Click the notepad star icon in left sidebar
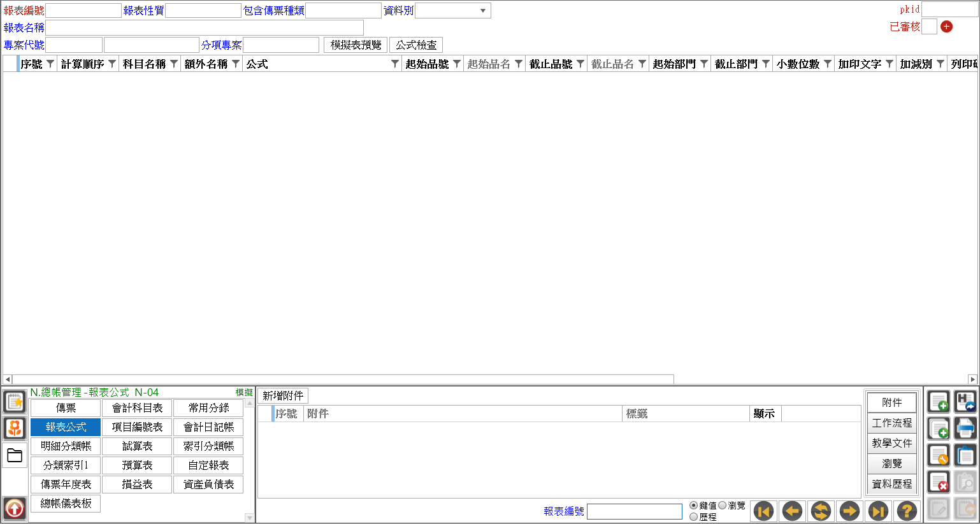This screenshot has width=980, height=524. (15, 402)
